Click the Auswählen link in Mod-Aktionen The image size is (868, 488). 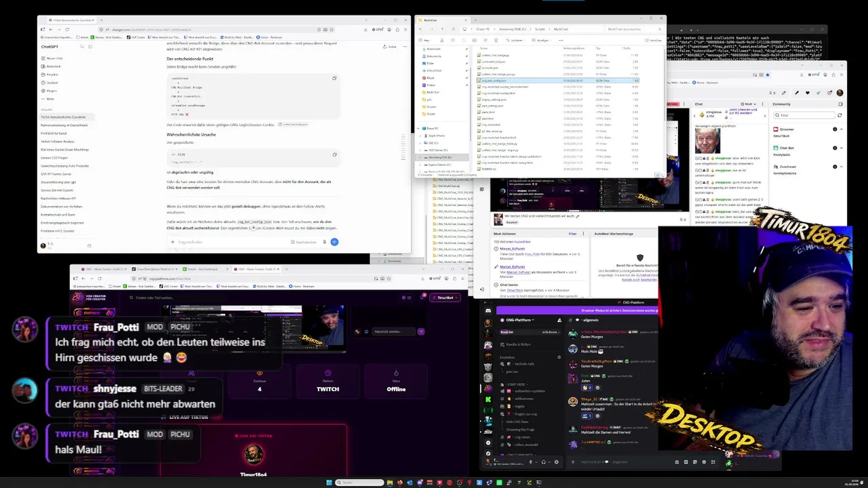(x=521, y=242)
